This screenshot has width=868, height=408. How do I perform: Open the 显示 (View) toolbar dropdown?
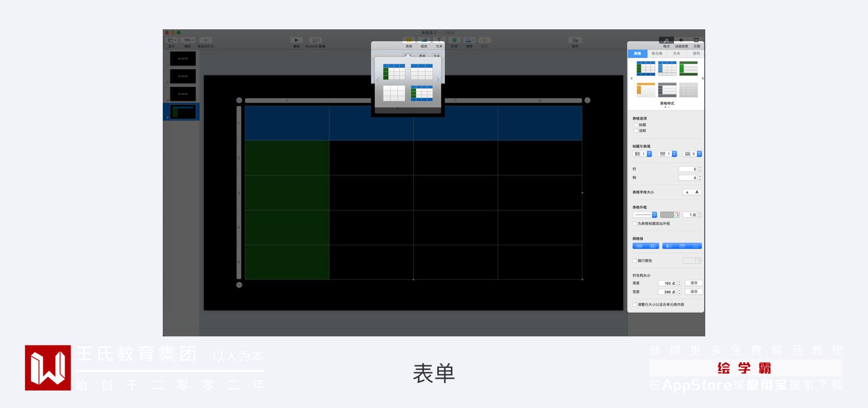pos(171,40)
